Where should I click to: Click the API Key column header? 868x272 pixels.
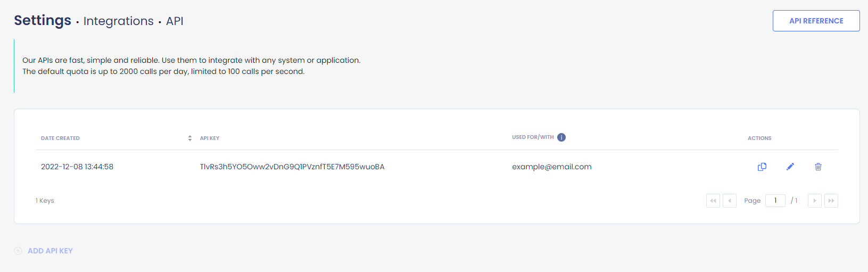pyautogui.click(x=210, y=138)
